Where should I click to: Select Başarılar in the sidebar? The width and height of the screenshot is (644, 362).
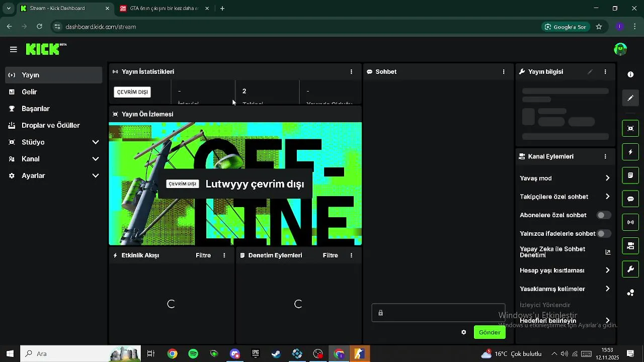(53, 109)
